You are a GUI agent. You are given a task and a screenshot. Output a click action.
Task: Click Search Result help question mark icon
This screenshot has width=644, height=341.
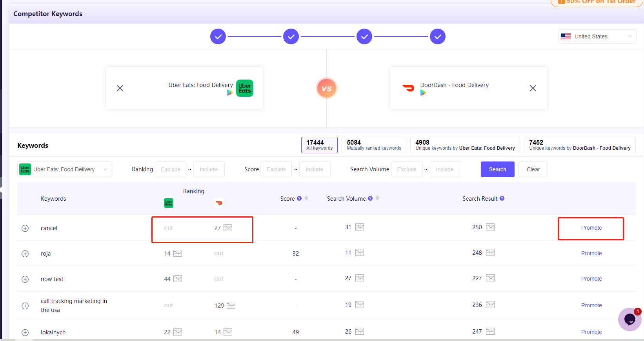click(x=502, y=198)
